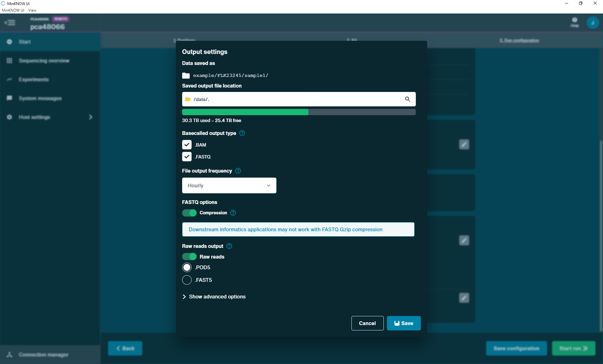
Task: Cancel the Output settings dialog
Action: click(x=367, y=323)
